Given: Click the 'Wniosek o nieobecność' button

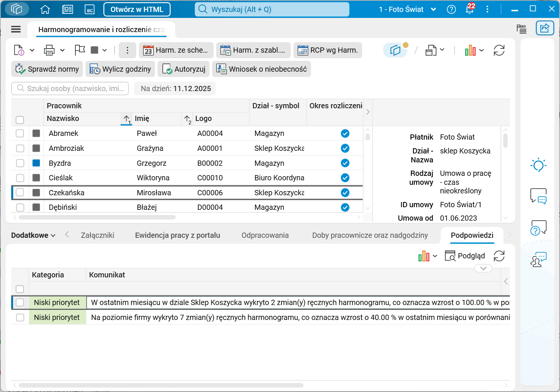Looking at the screenshot, I should click(x=262, y=69).
